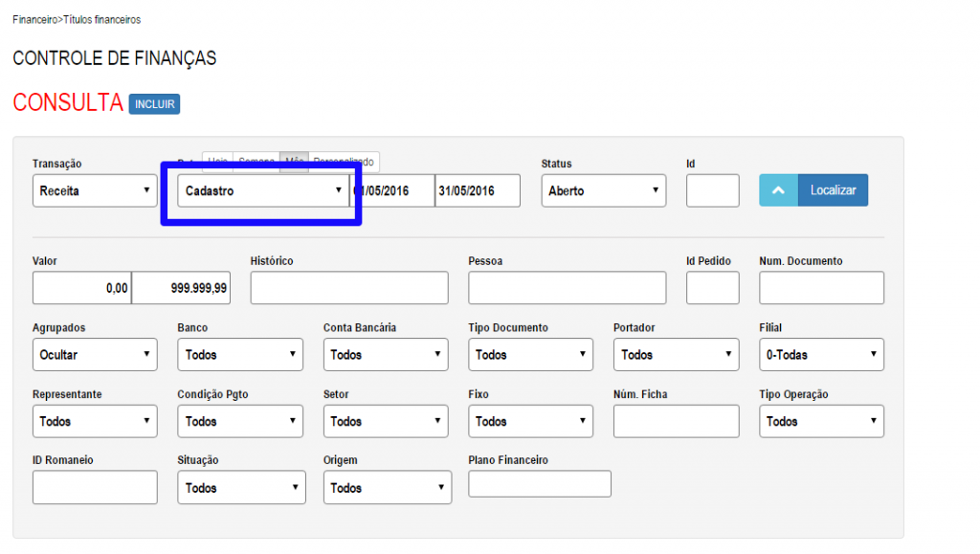Open the Situação dropdown
Screen dimensions: 980x554
240,487
